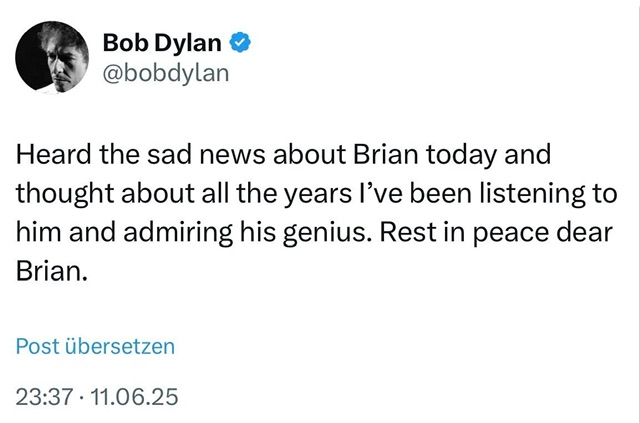Click the blue verified checkmark badge
The width and height of the screenshot is (640, 423).
tap(241, 43)
